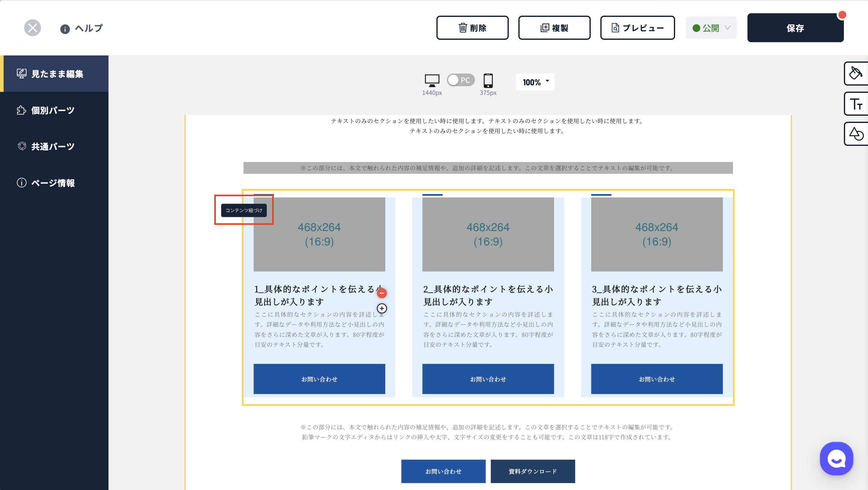Click the 削除 delete button
The image size is (868, 490).
[472, 28]
